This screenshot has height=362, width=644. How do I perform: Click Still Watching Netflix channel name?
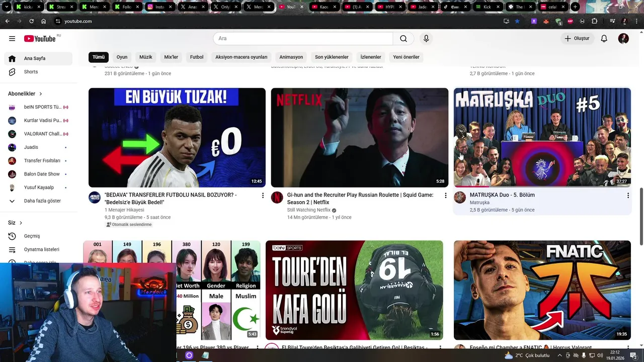point(309,210)
